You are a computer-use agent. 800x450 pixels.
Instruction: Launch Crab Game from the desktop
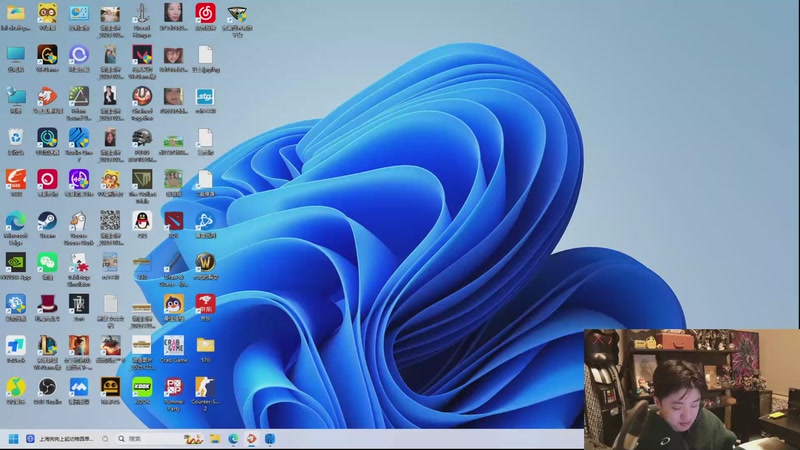[173, 345]
